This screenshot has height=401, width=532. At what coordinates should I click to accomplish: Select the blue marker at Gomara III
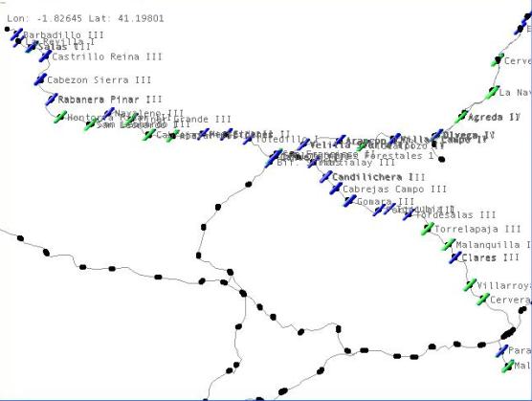(350, 201)
